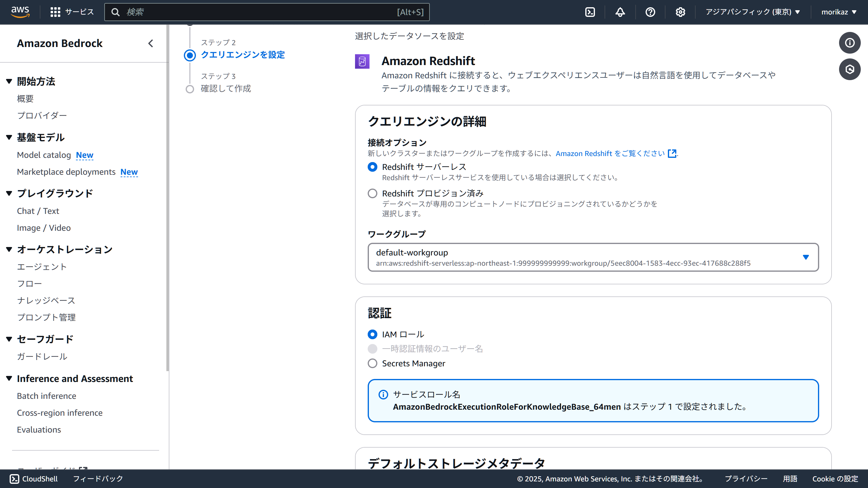The image size is (868, 488).
Task: Open Model catalog in the sidebar
Action: pyautogui.click(x=44, y=155)
